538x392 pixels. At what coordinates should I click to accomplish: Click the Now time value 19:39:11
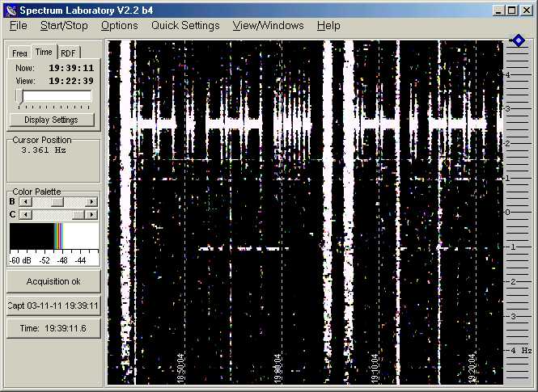71,68
